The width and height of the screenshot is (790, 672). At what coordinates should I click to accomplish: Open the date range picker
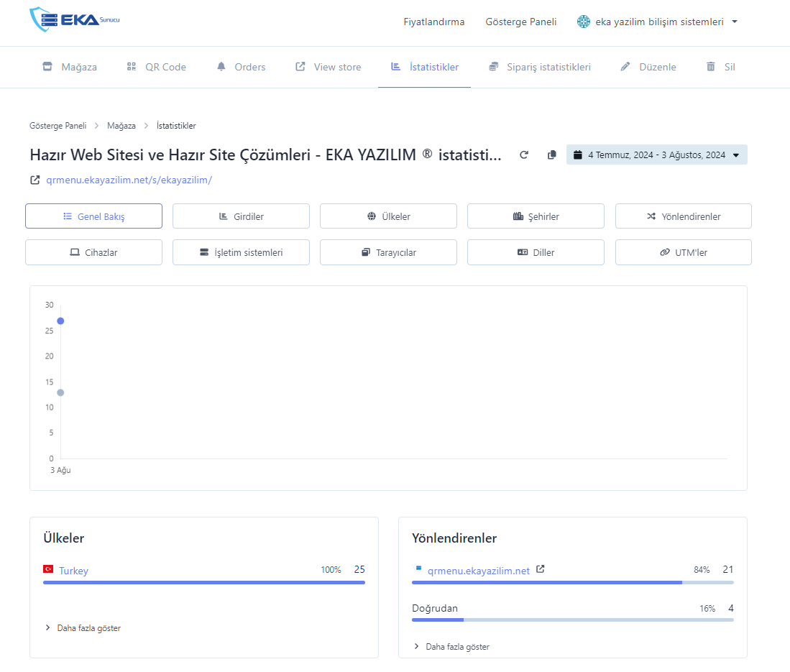656,155
